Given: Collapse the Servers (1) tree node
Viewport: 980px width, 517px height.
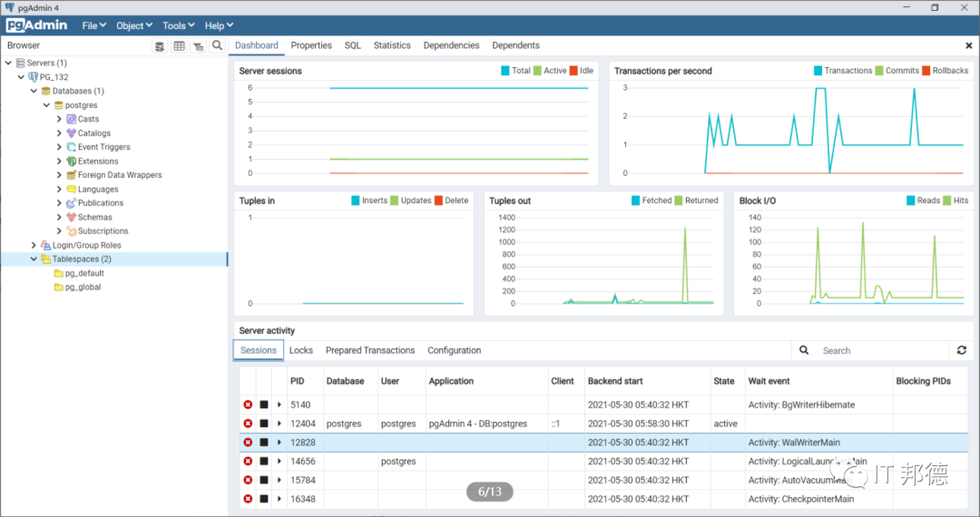Looking at the screenshot, I should (8, 63).
